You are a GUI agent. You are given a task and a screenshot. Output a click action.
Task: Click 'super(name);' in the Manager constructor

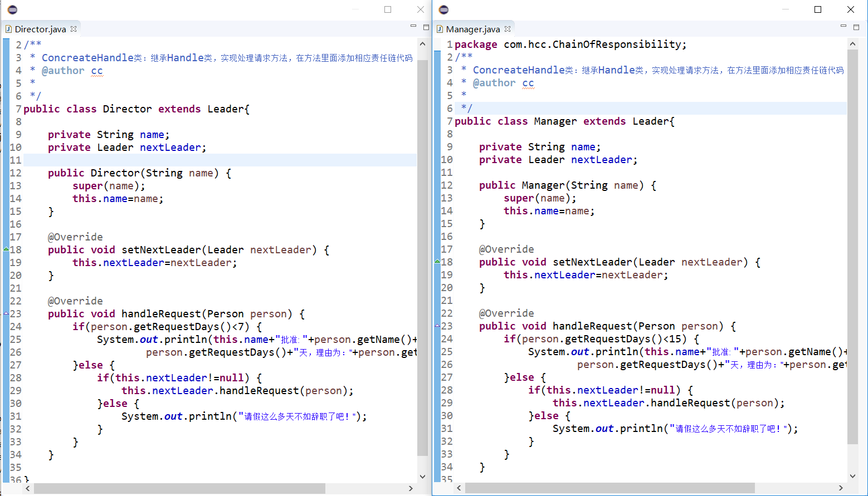pyautogui.click(x=540, y=198)
